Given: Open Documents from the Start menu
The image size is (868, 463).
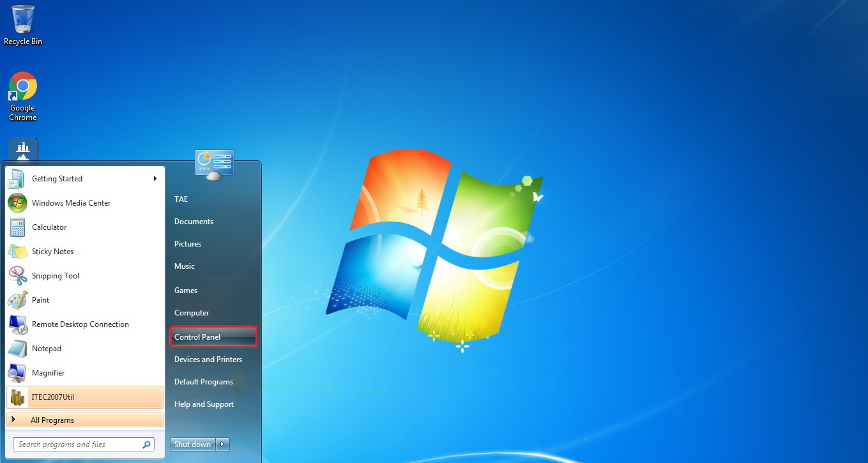Looking at the screenshot, I should point(194,222).
